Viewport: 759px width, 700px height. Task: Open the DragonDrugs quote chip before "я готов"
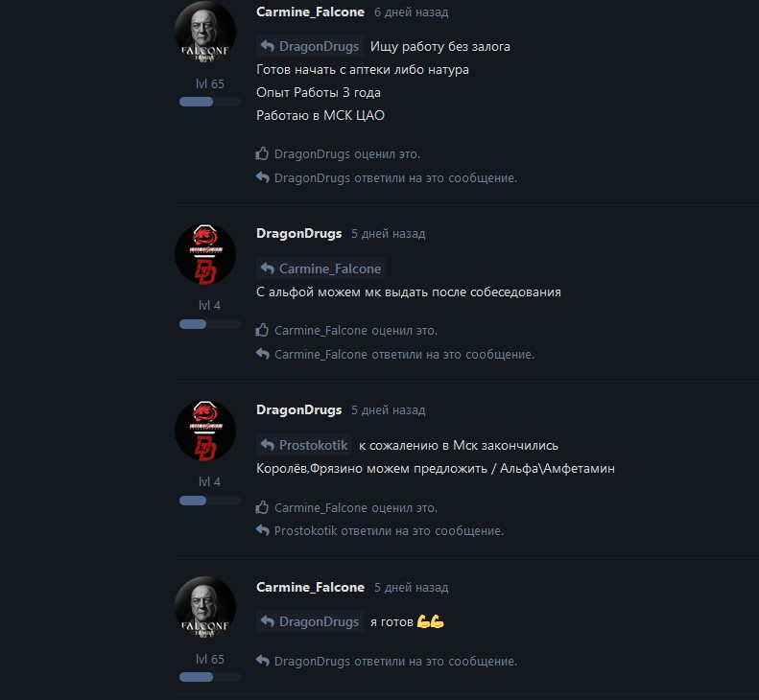pos(310,621)
